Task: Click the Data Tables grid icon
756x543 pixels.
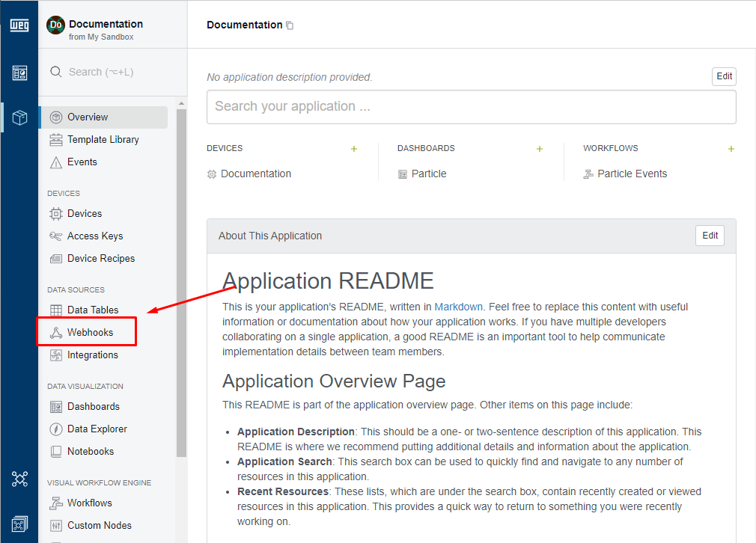Action: 56,310
